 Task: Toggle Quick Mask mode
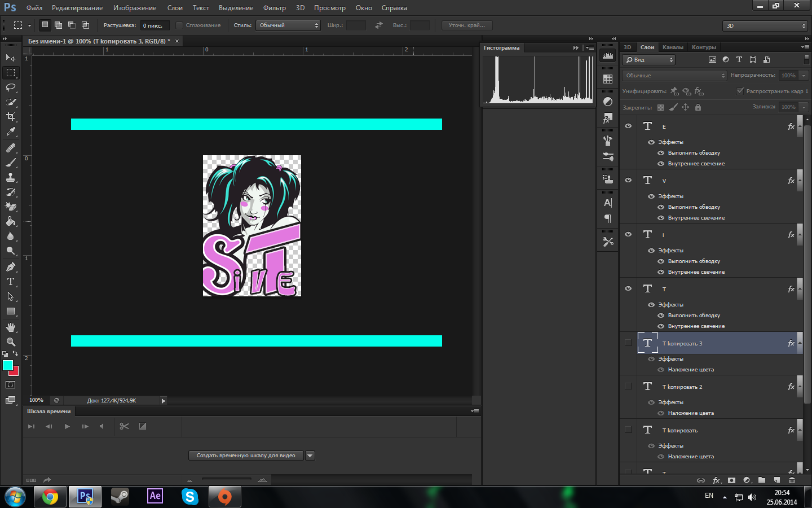[x=11, y=385]
